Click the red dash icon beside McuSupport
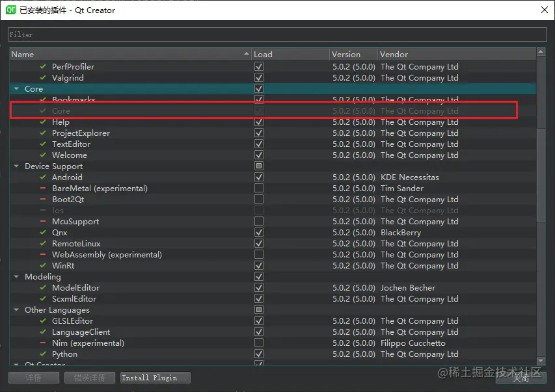The width and height of the screenshot is (555, 392). click(43, 221)
